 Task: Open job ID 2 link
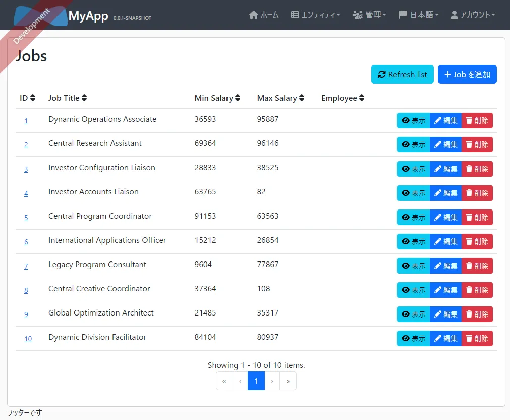[26, 145]
